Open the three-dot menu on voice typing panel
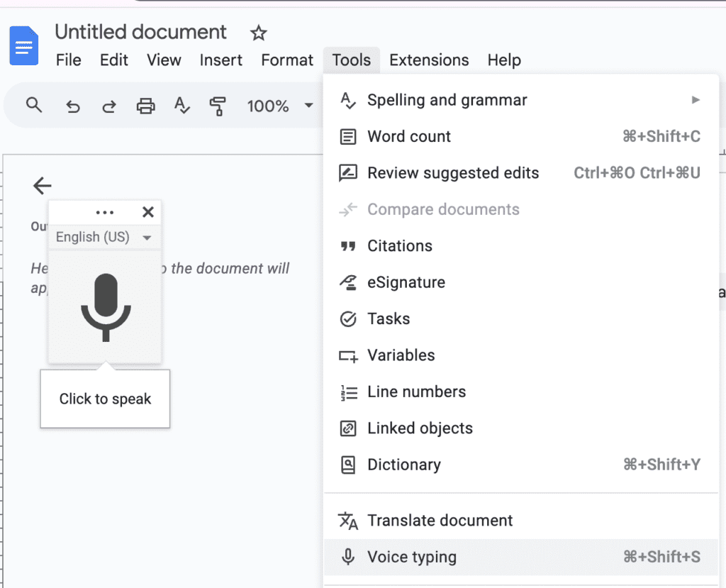This screenshot has height=588, width=726. coord(104,211)
